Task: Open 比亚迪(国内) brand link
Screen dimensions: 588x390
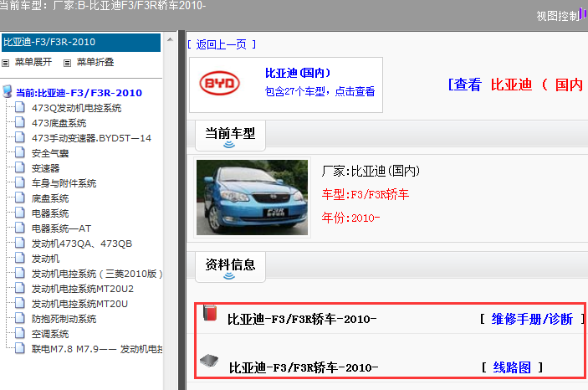Action: tap(298, 73)
